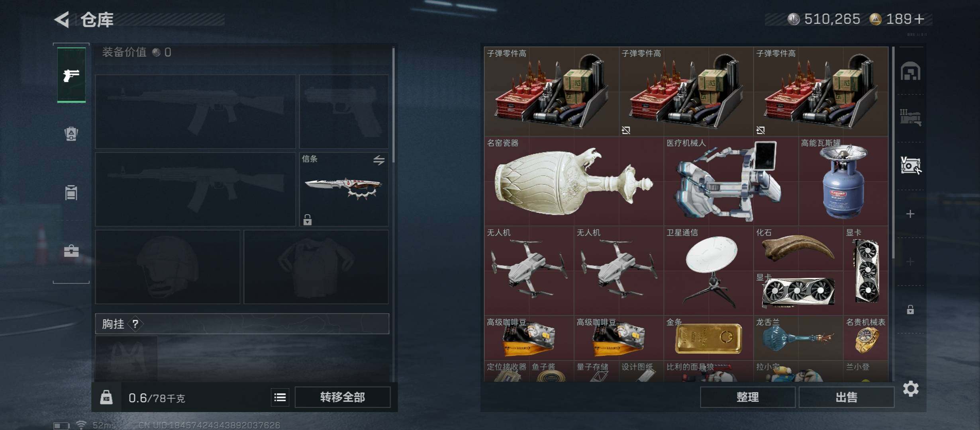The width and height of the screenshot is (980, 430).
Task: Open the settings gear near sell button
Action: 911,389
